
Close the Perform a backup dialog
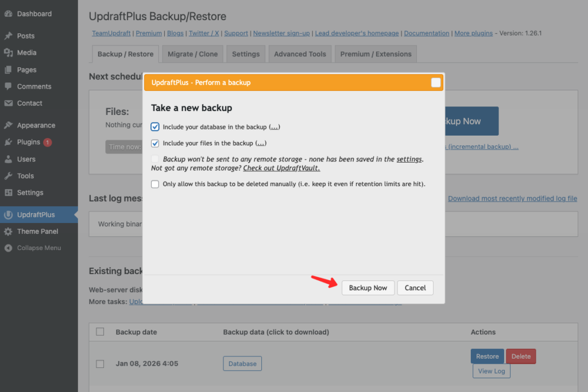[436, 83]
